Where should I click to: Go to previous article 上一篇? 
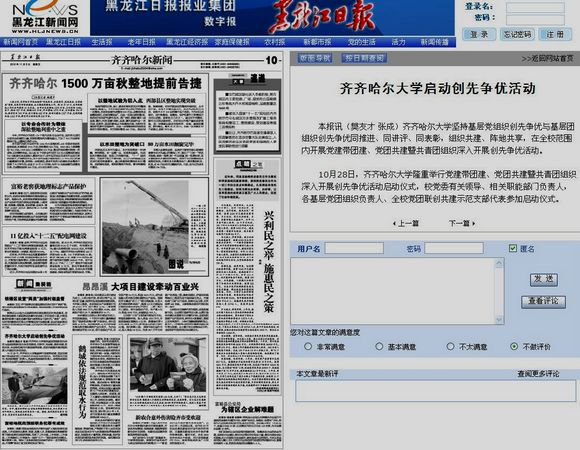pyautogui.click(x=405, y=223)
